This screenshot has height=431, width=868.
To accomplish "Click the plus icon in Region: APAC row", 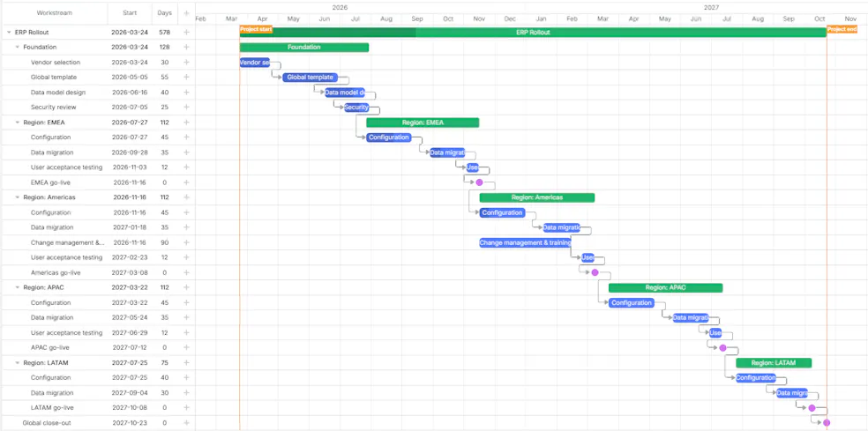I will click(186, 287).
